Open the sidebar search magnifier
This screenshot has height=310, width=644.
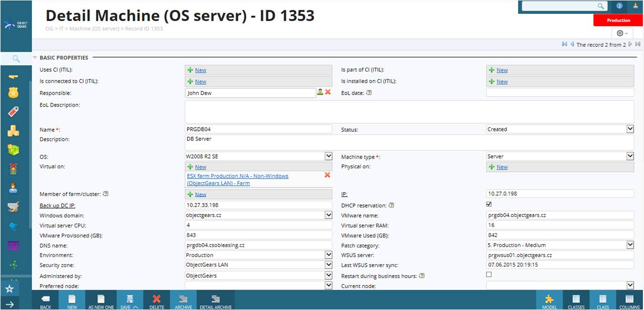(16, 59)
